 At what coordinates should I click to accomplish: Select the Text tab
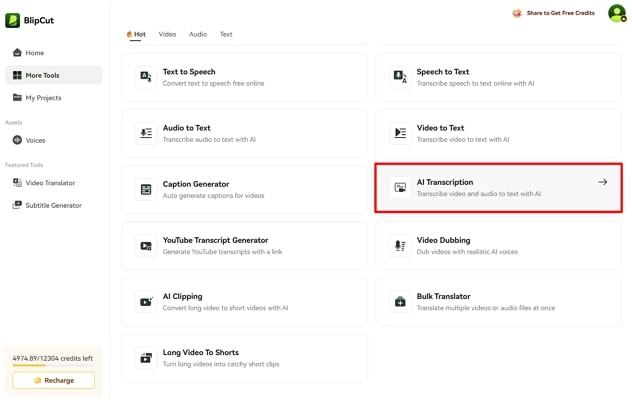(226, 34)
